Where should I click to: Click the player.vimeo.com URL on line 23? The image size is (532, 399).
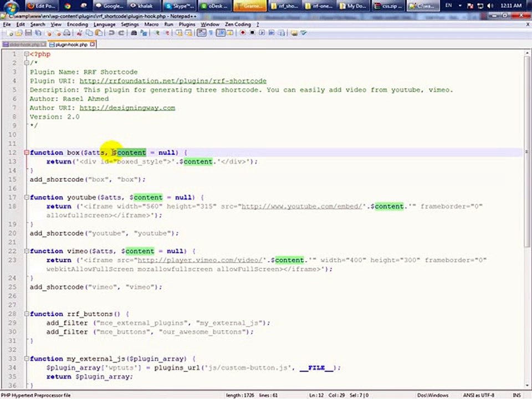(200, 260)
